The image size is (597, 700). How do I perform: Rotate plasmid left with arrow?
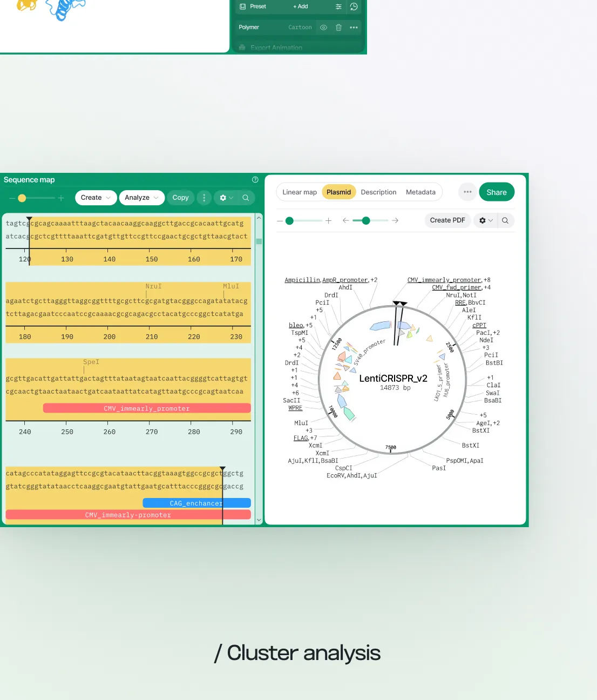[x=346, y=221]
